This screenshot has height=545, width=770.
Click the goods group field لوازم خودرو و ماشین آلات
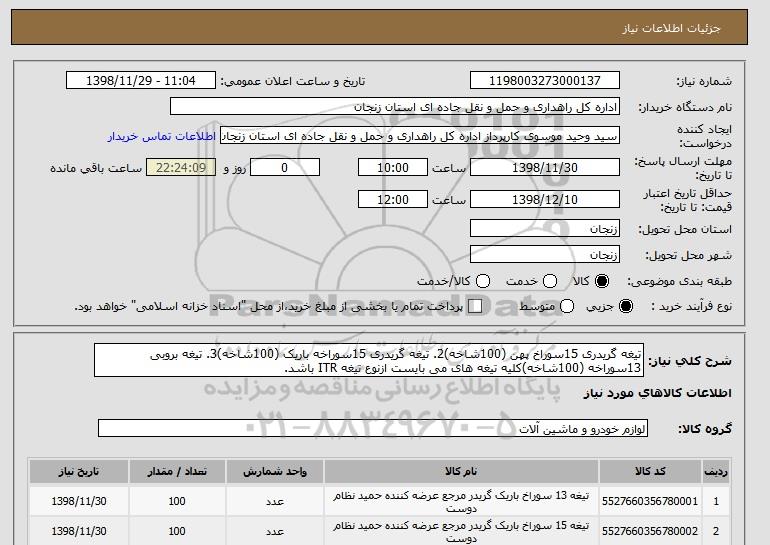coord(373,429)
